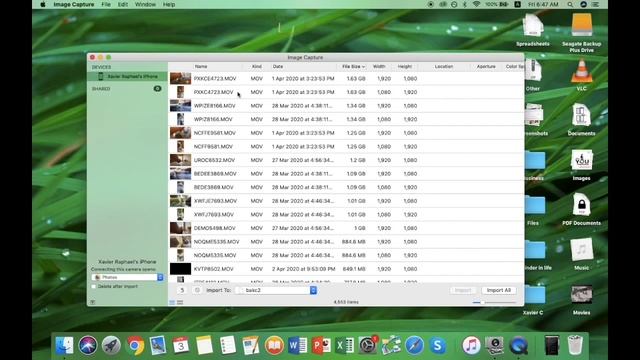This screenshot has height=360, width=640.
Task: Click the 884.6 MB size of NOQM5335.MOV
Action: point(353,256)
